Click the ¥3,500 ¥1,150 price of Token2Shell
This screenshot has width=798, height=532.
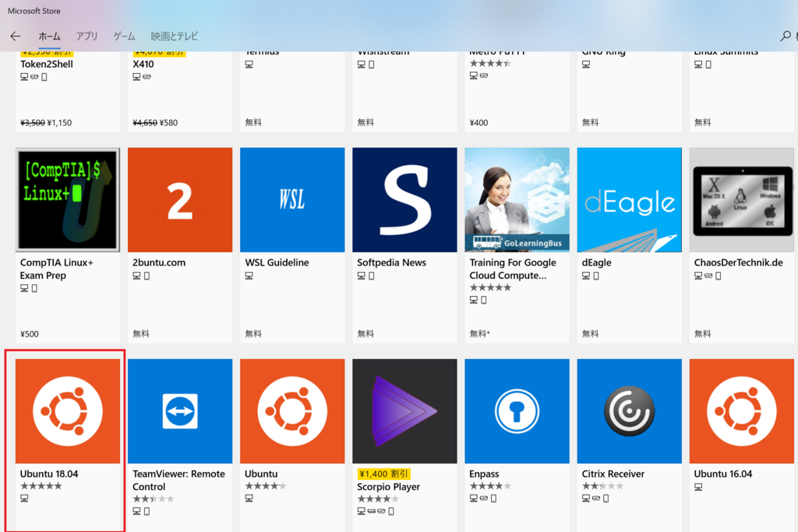click(46, 122)
